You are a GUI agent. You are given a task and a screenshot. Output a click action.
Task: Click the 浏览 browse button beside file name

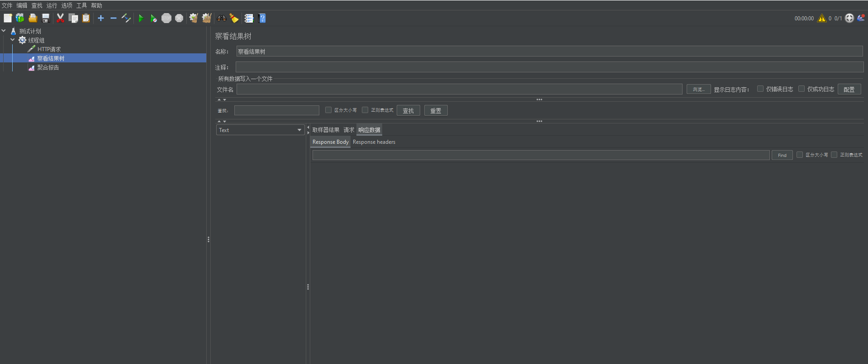(698, 89)
